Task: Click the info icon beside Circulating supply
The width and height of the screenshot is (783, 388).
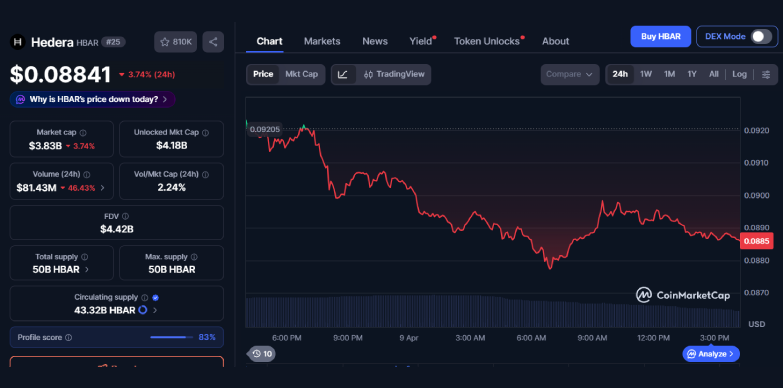Action: tap(145, 298)
